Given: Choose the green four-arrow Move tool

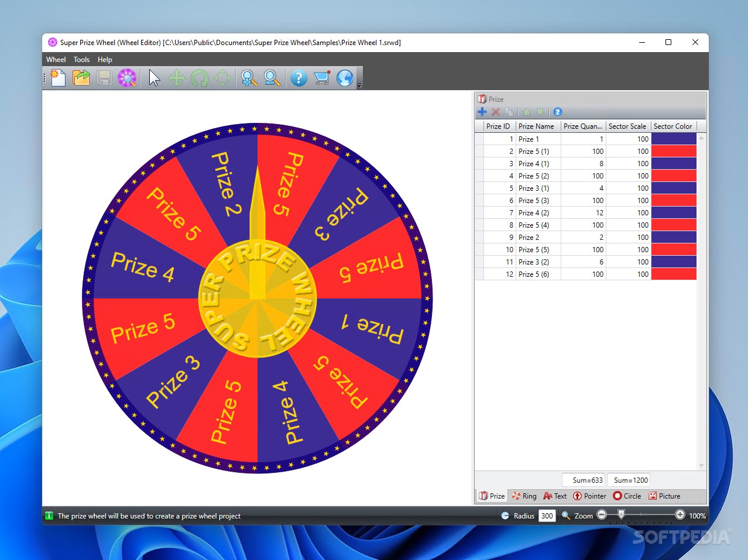Looking at the screenshot, I should click(176, 78).
